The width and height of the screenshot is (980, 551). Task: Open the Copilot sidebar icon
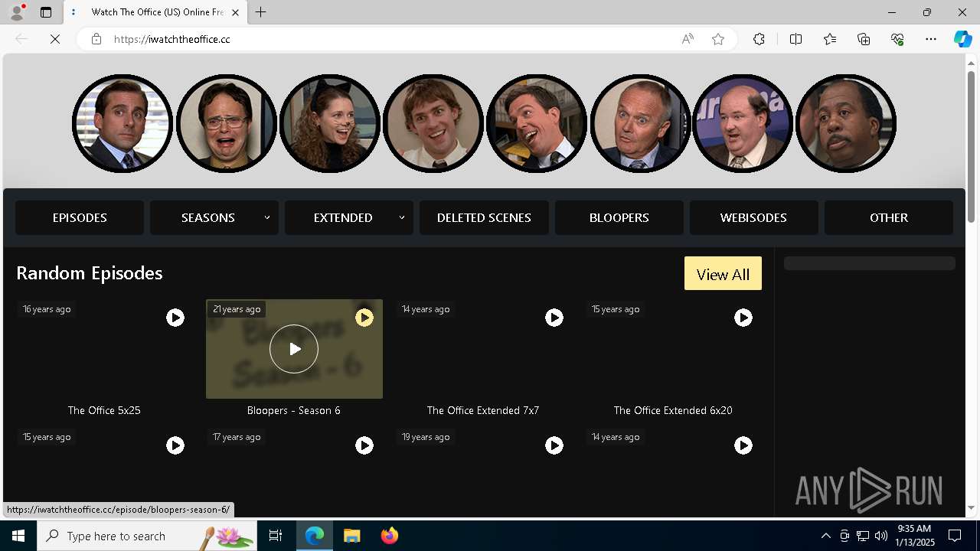[962, 39]
